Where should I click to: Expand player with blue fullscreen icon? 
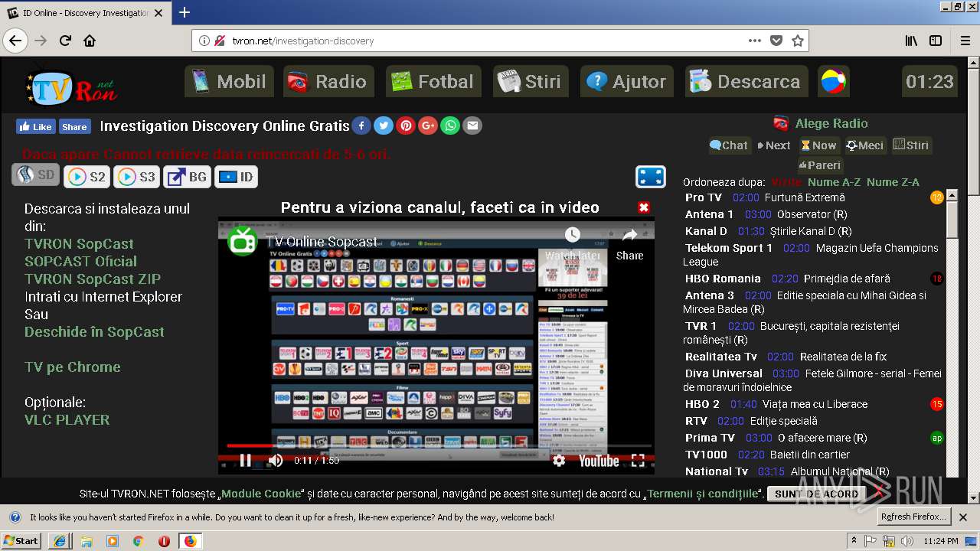click(651, 177)
